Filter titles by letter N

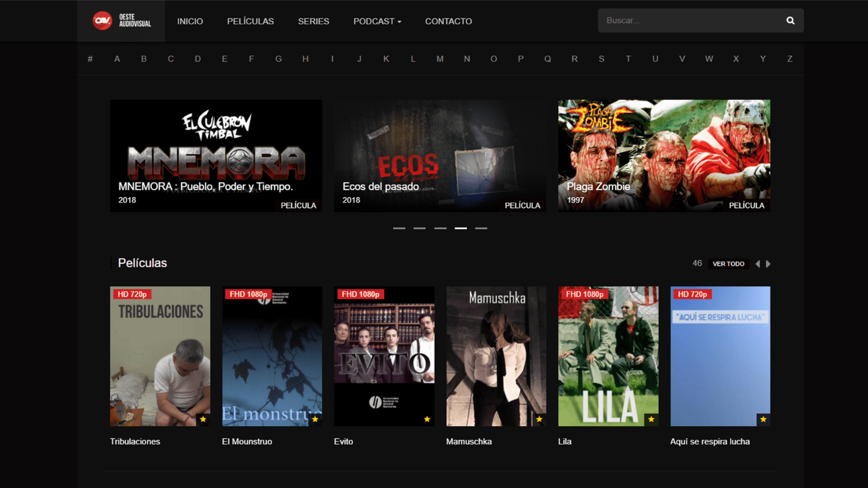467,59
